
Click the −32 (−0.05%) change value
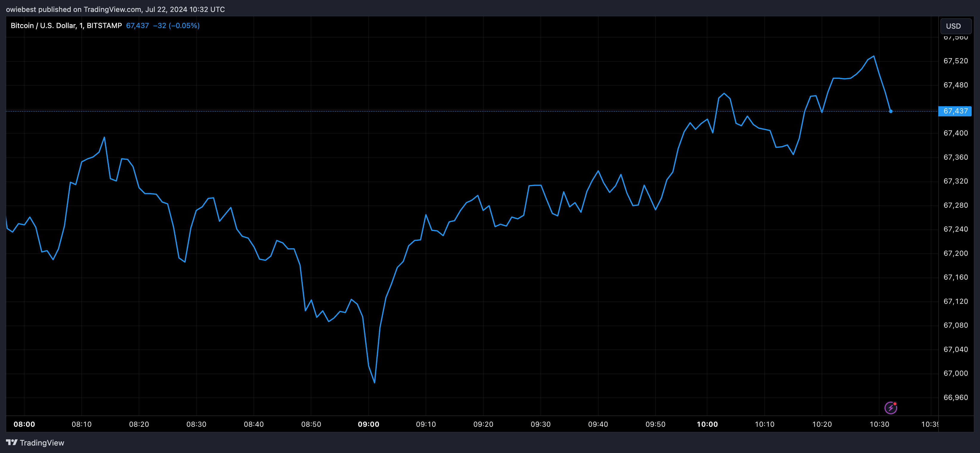pyautogui.click(x=176, y=25)
